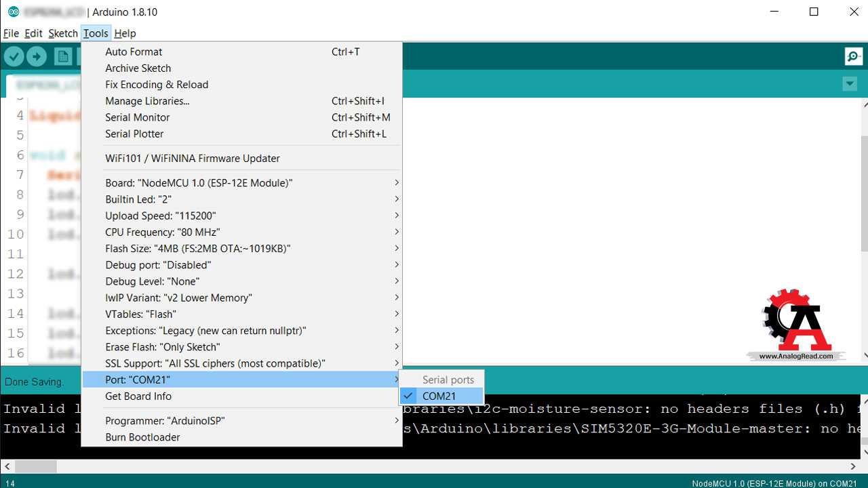The width and height of the screenshot is (868, 488).
Task: Click the sketch tab label
Action: point(47,85)
